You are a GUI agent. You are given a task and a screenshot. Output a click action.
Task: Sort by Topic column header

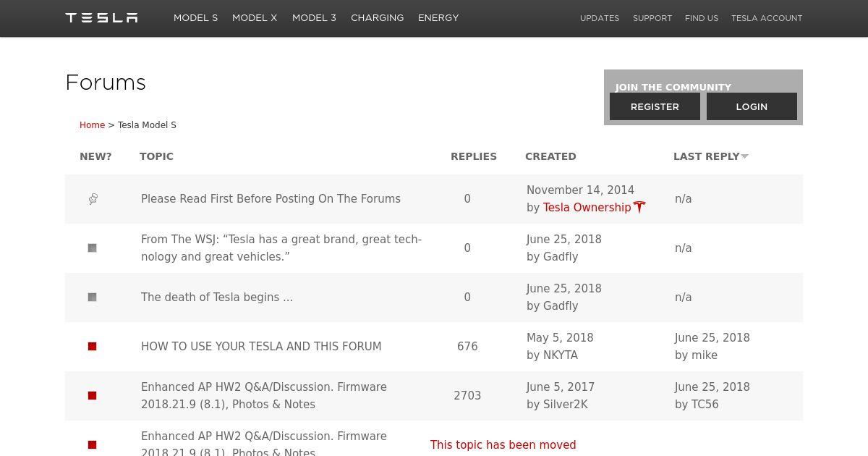pyautogui.click(x=156, y=156)
